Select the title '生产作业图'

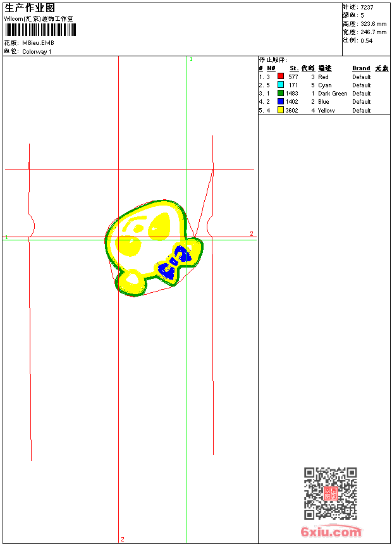point(30,8)
